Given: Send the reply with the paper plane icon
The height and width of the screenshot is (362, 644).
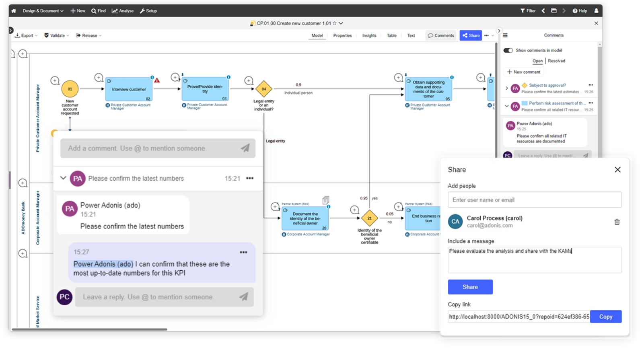Looking at the screenshot, I should [x=243, y=297].
